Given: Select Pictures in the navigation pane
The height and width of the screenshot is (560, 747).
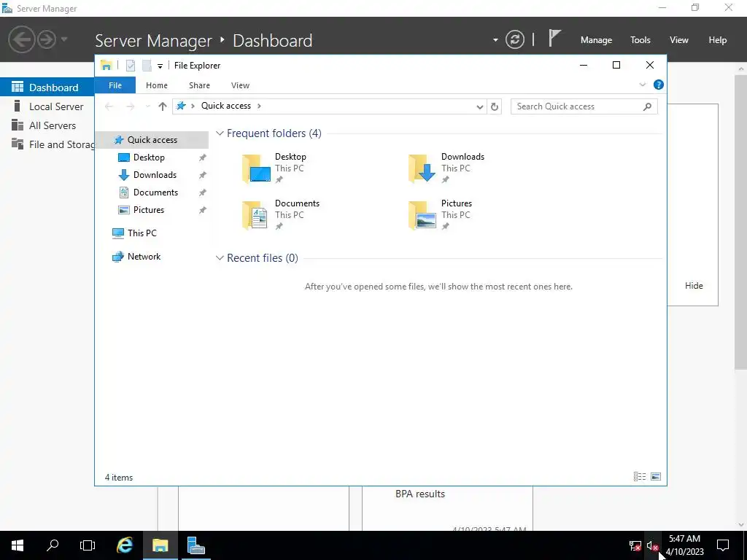Looking at the screenshot, I should [x=149, y=210].
